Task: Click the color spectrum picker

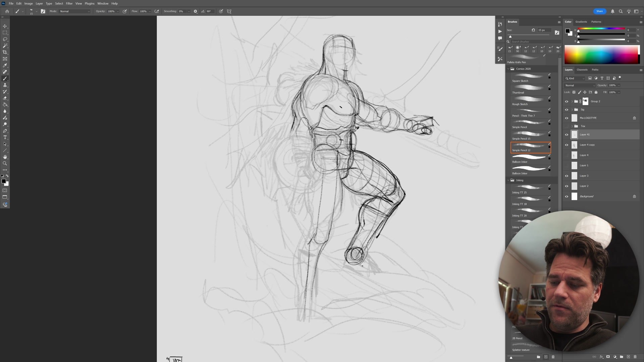Action: tap(601, 54)
